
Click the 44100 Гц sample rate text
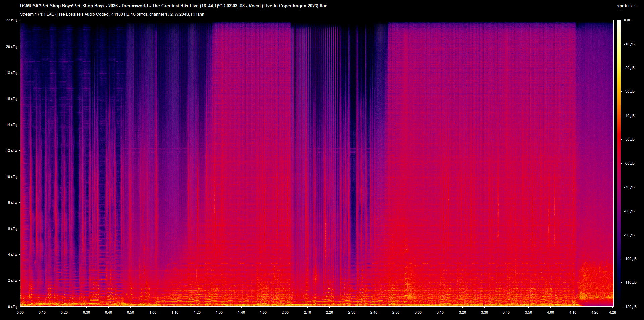pyautogui.click(x=119, y=14)
